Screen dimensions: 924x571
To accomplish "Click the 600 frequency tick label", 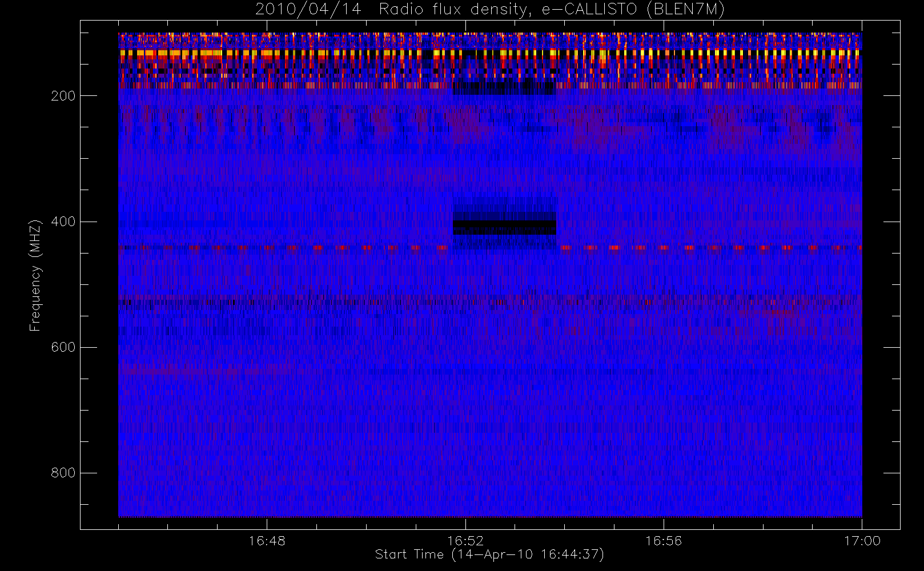I will coord(63,347).
